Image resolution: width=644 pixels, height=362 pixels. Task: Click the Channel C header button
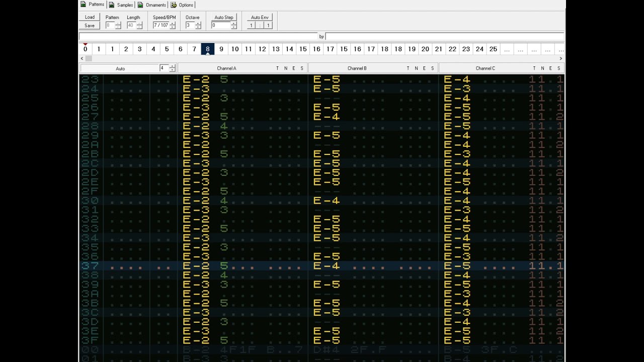point(485,68)
